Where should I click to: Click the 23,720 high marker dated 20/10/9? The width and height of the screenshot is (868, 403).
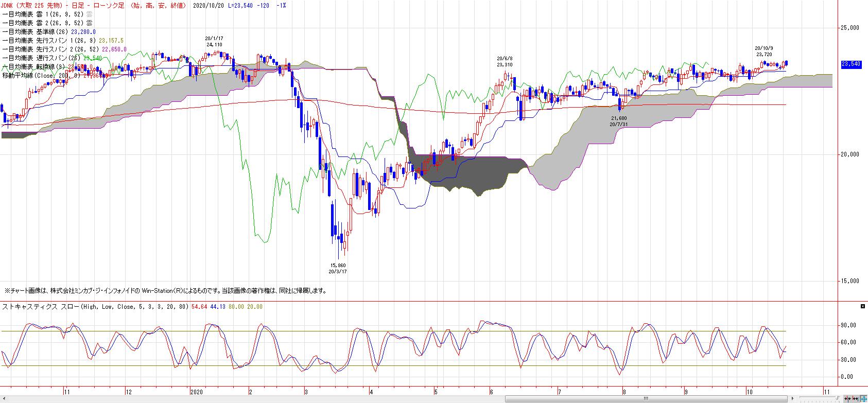click(x=764, y=51)
